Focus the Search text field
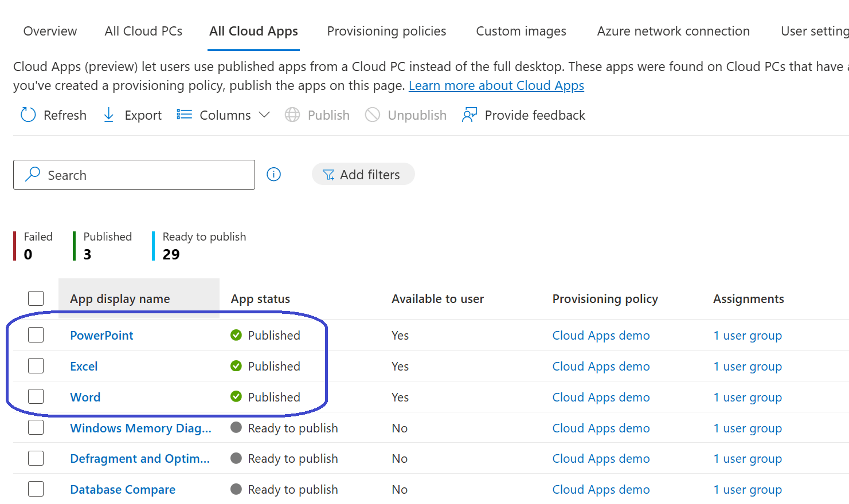Screen dimensions: 849x504 [x=143, y=175]
